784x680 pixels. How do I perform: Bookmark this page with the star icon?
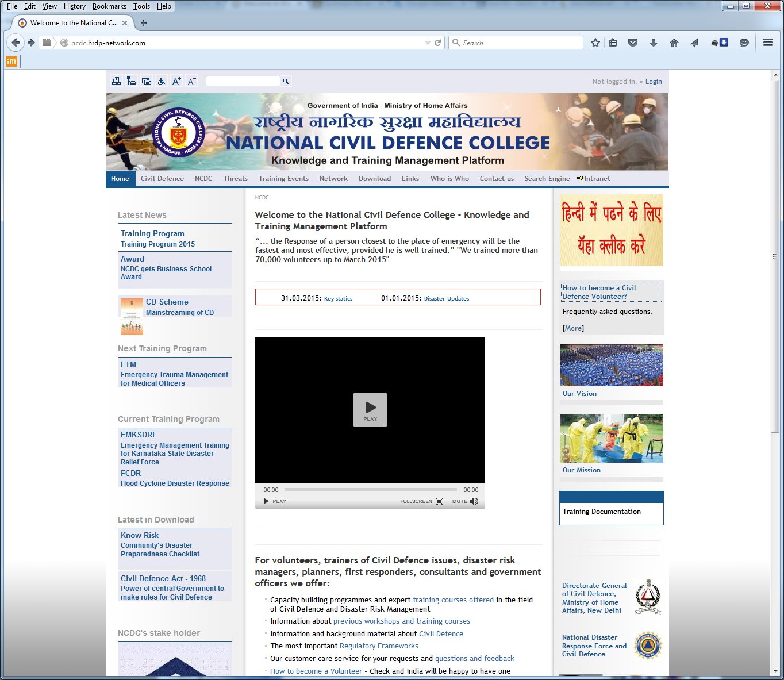[x=595, y=43]
